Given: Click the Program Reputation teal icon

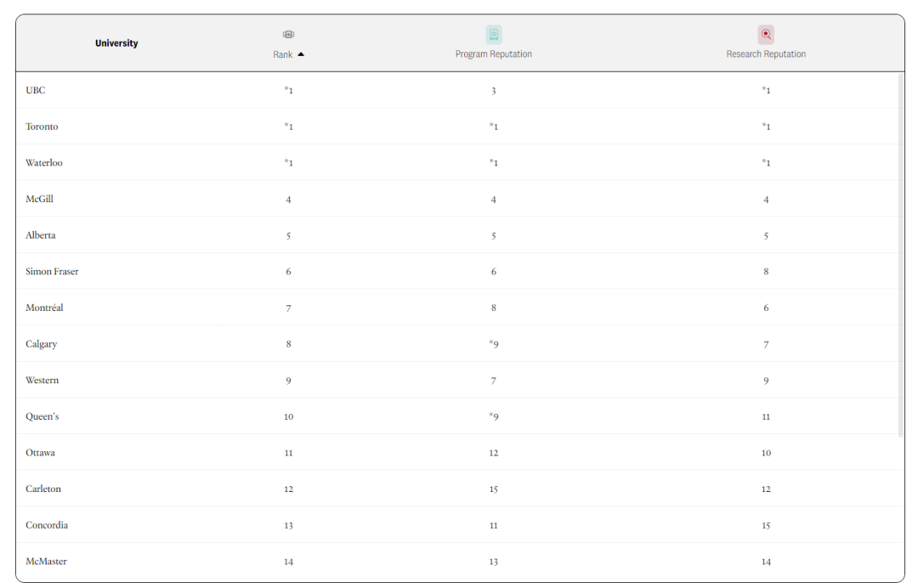Looking at the screenshot, I should 494,35.
